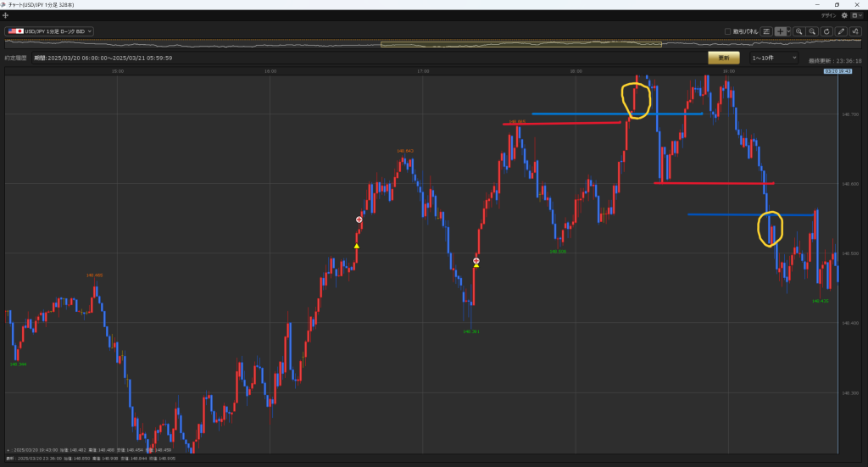Click the デザイン design link
The width and height of the screenshot is (868, 467).
point(828,15)
